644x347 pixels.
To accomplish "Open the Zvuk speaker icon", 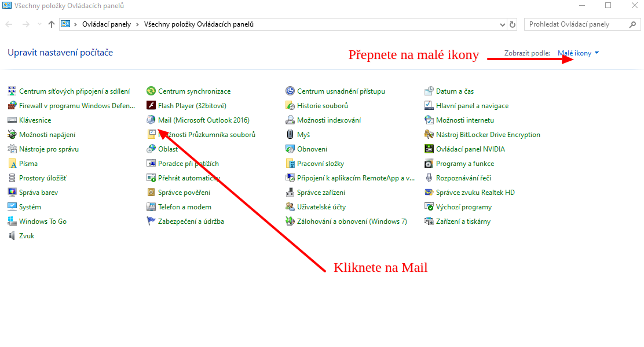I will (12, 236).
